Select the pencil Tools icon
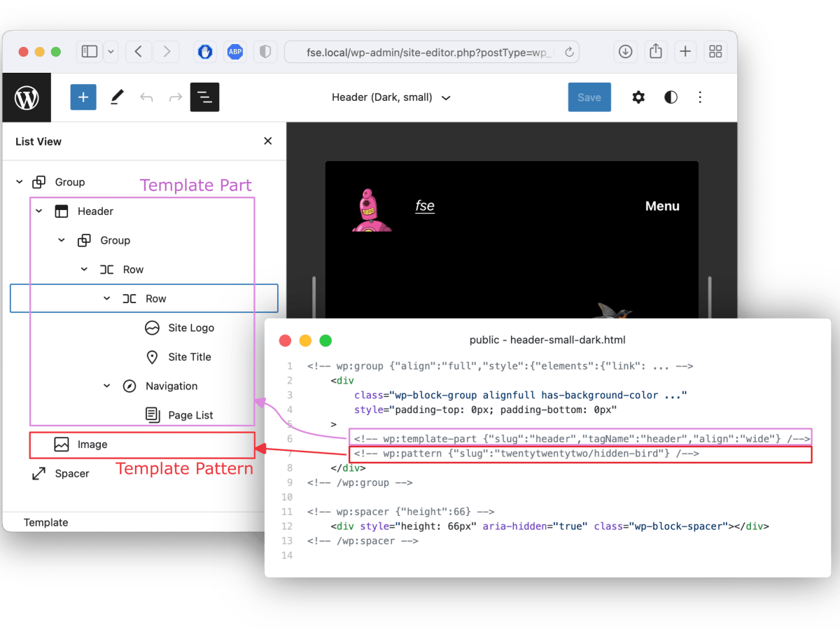The image size is (840, 630). click(x=117, y=97)
